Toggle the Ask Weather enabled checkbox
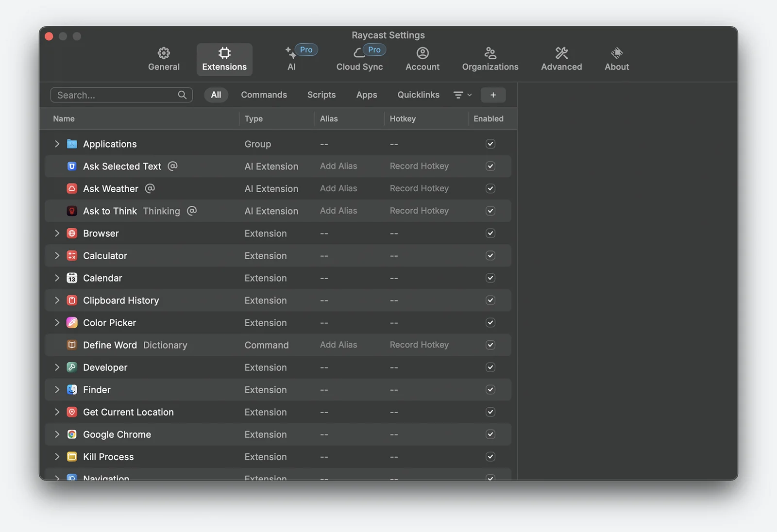The height and width of the screenshot is (532, 777). tap(490, 188)
